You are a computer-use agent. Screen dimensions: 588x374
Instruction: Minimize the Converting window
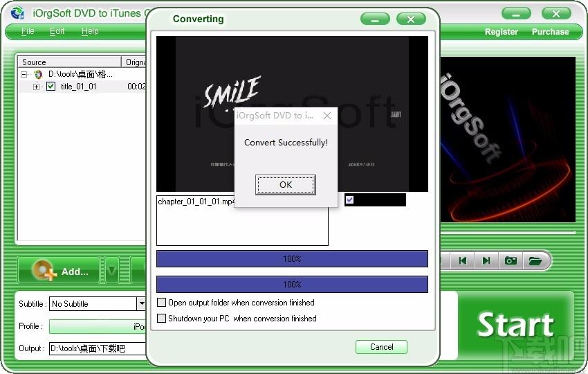coord(375,19)
